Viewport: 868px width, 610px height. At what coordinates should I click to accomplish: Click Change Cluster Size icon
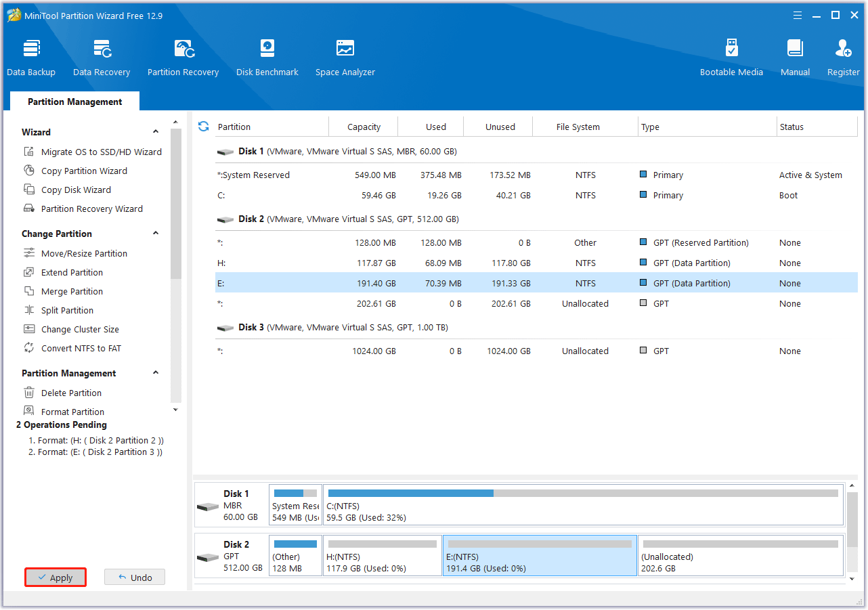tap(29, 329)
